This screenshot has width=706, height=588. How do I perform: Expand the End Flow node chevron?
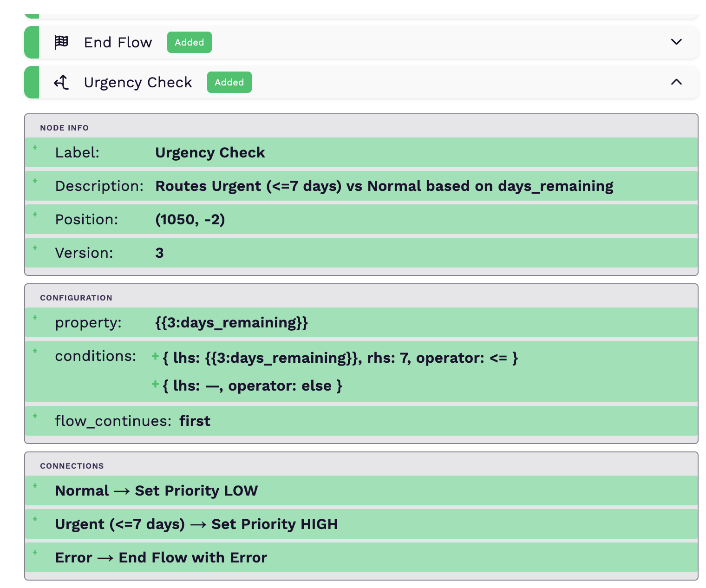coord(676,42)
